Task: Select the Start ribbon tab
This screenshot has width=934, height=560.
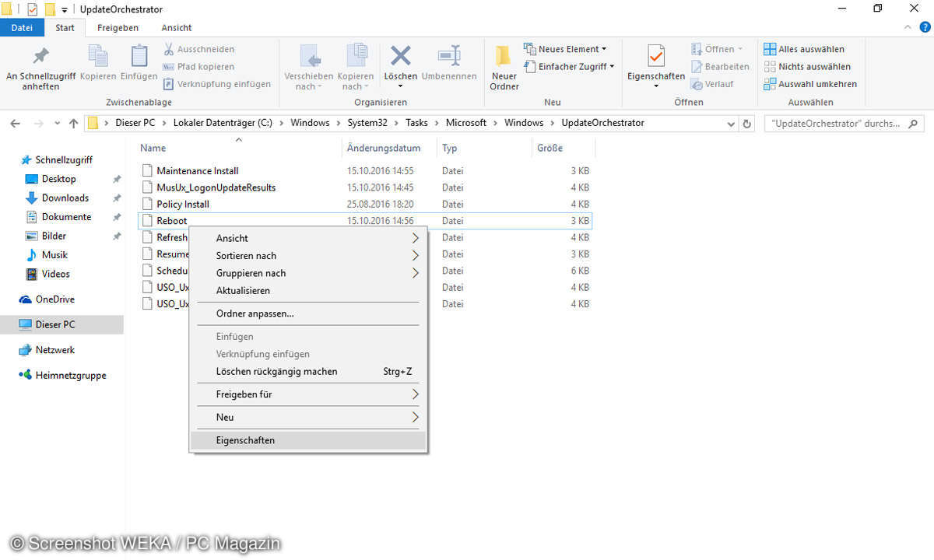Action: [x=65, y=27]
